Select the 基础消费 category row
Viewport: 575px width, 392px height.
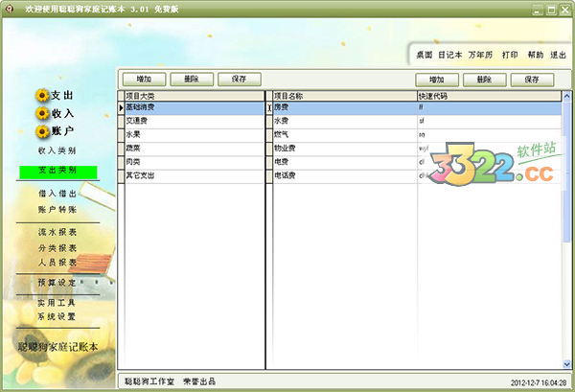[x=195, y=107]
